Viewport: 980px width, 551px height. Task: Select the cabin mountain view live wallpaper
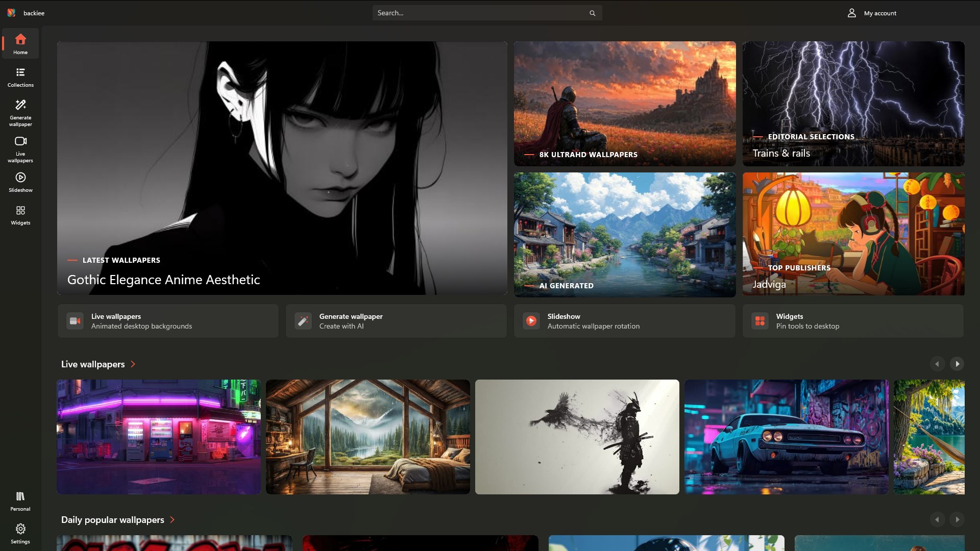[368, 437]
